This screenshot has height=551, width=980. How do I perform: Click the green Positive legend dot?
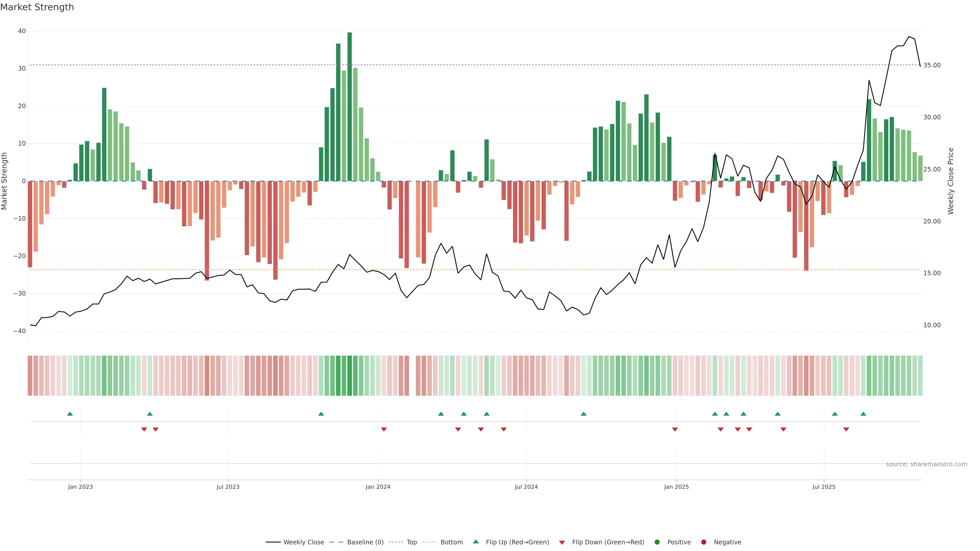657,542
